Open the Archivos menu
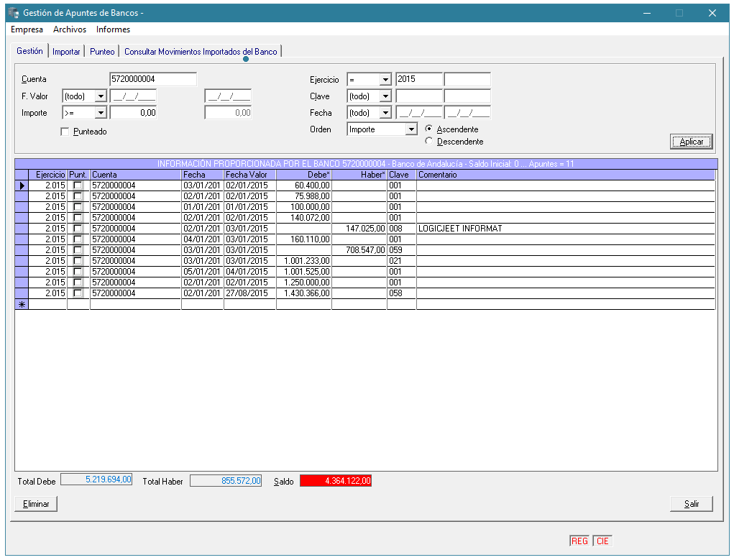Screen dimensions: 734x560 coord(70,29)
